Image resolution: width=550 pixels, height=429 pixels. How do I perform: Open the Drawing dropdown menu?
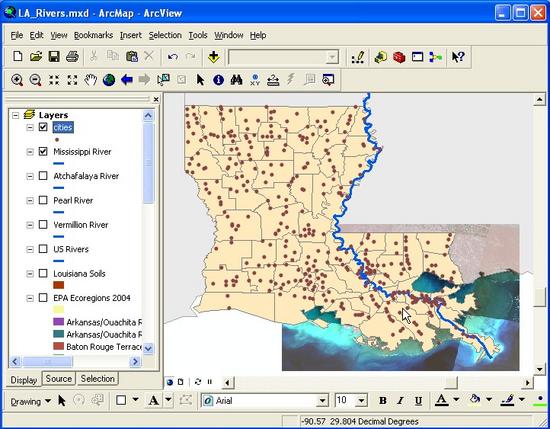[31, 401]
